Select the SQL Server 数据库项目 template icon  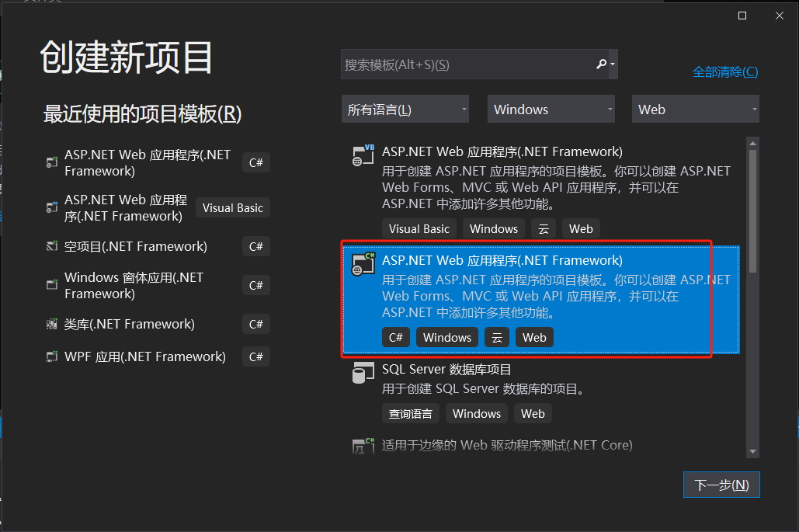coord(363,373)
